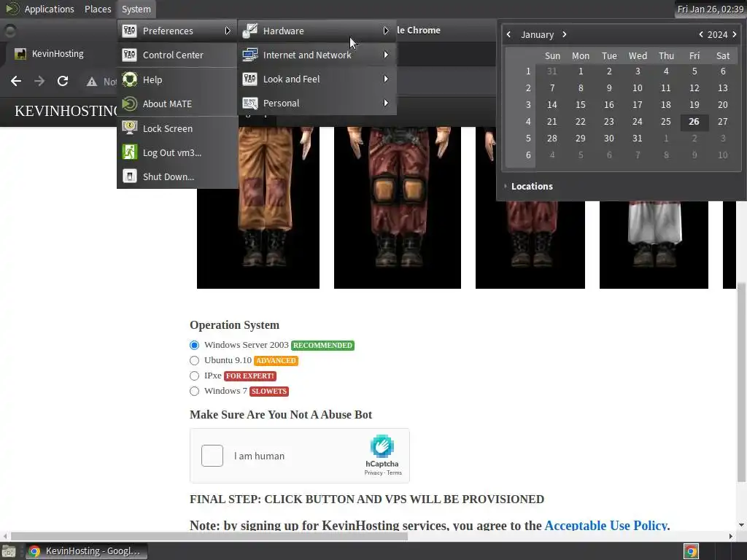
Task: Click the System menu in panel
Action: click(x=136, y=9)
